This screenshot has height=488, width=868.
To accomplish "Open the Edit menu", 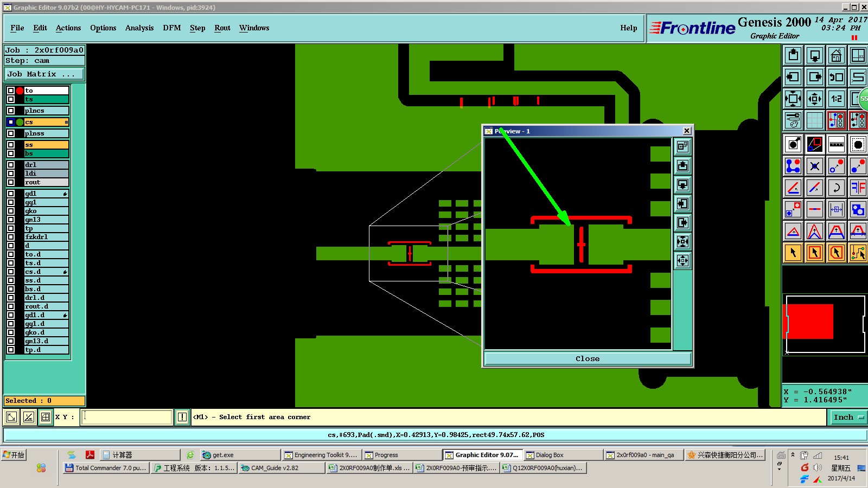I will (40, 28).
